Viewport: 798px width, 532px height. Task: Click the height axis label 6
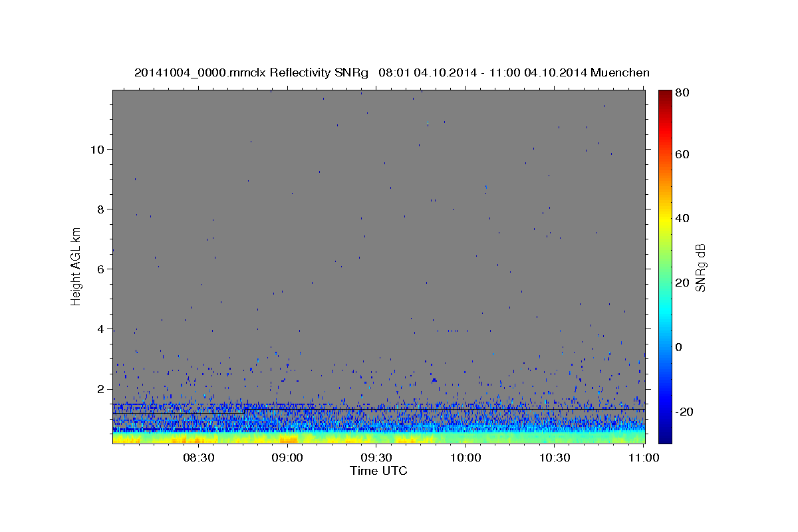100,269
